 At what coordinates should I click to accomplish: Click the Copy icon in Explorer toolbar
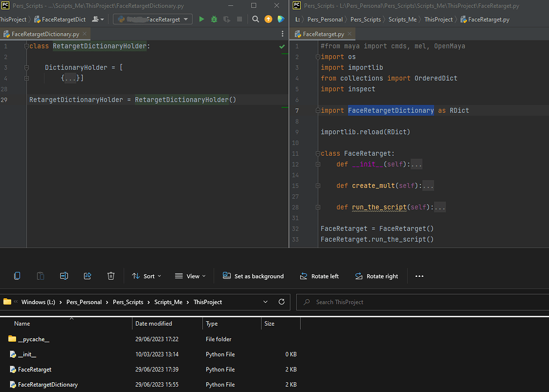click(x=17, y=276)
